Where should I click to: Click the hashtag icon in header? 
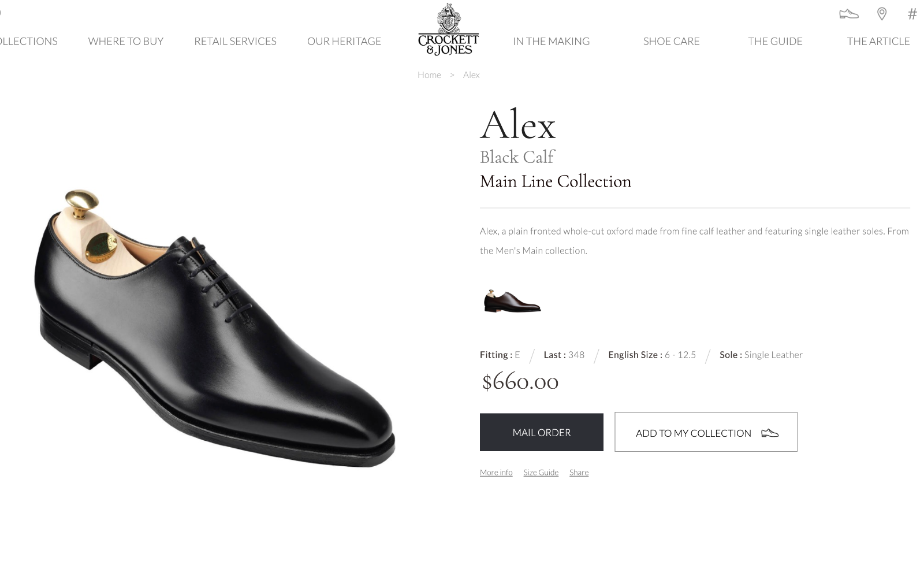912,14
